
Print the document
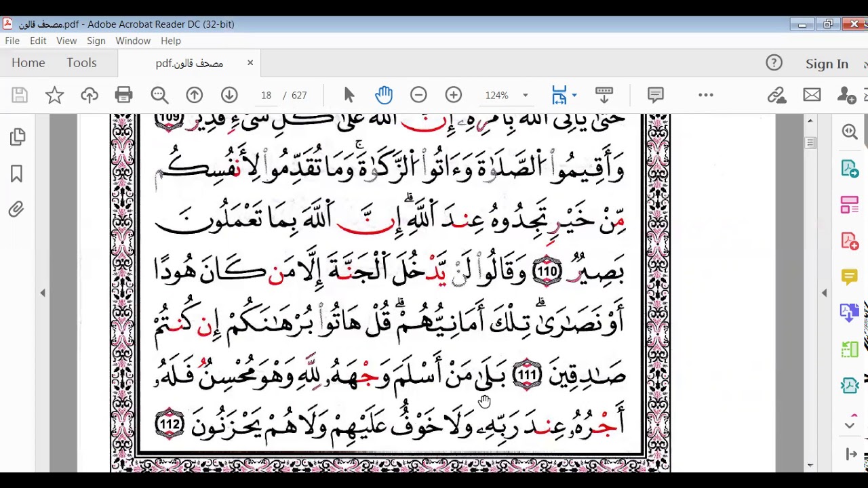point(123,95)
